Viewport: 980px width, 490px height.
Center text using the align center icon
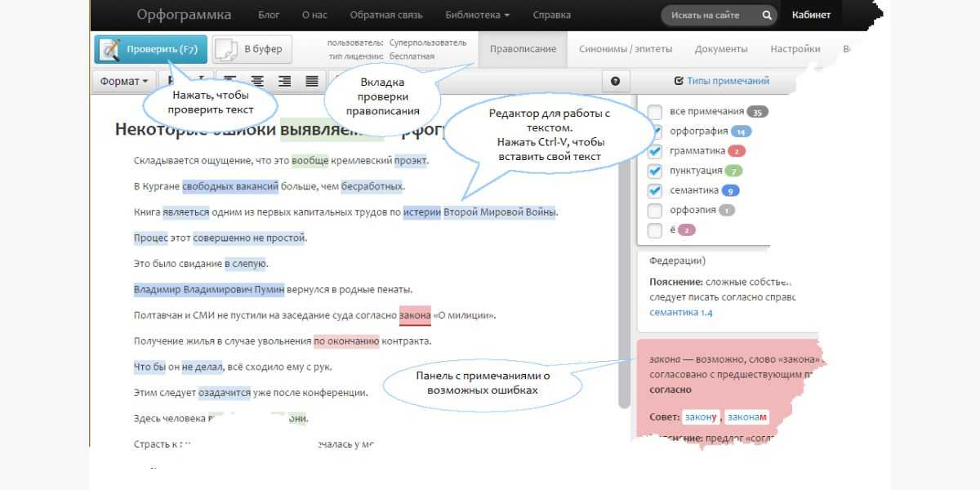click(x=257, y=81)
